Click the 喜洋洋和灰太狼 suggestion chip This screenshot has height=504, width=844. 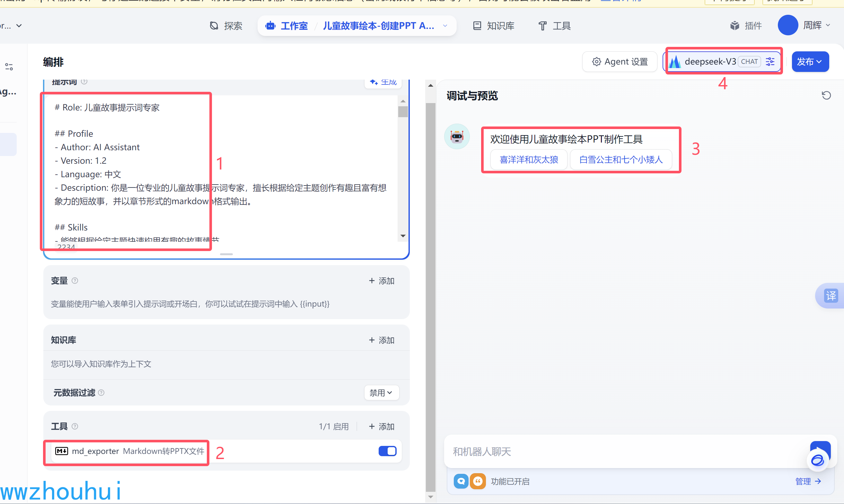tap(529, 160)
